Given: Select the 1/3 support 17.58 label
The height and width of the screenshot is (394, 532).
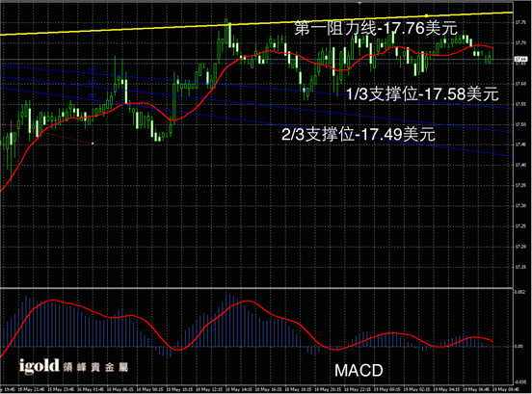Looking at the screenshot, I should pyautogui.click(x=422, y=93).
